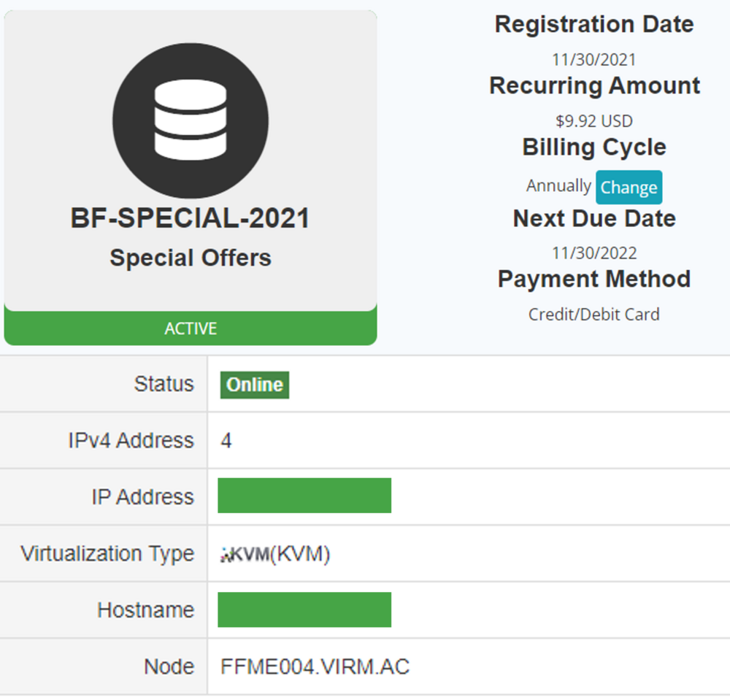The image size is (730, 700).
Task: Click the database stack icon
Action: pos(191,120)
